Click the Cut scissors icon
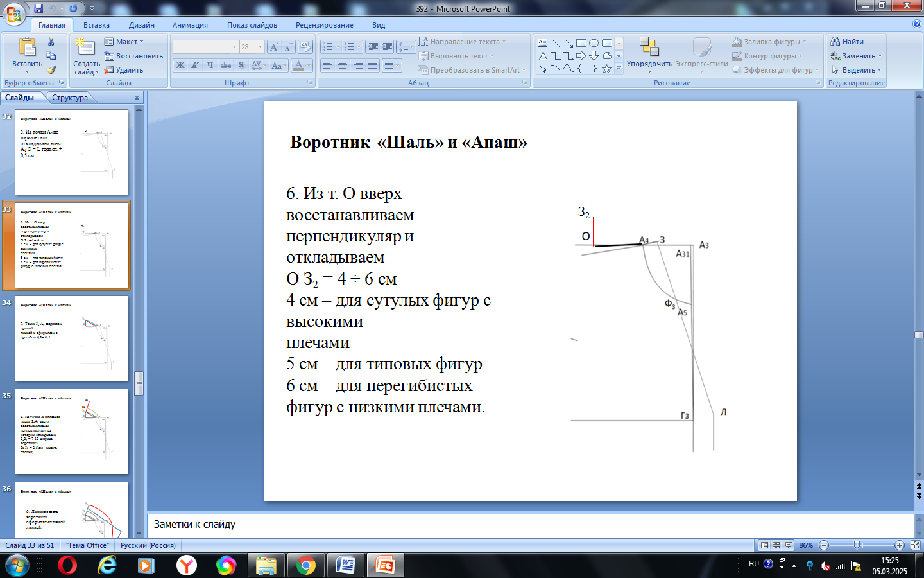The width and height of the screenshot is (924, 578). [x=51, y=42]
